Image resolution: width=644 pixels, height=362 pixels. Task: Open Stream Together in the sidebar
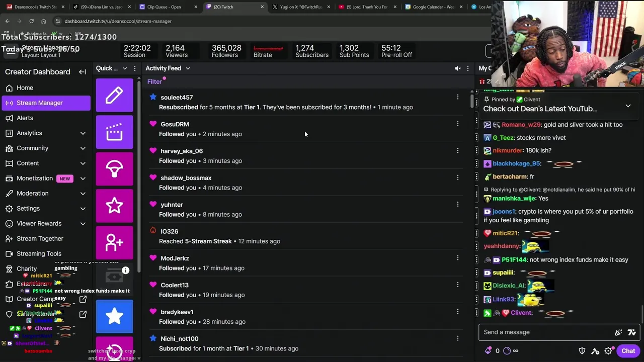[x=46, y=238]
